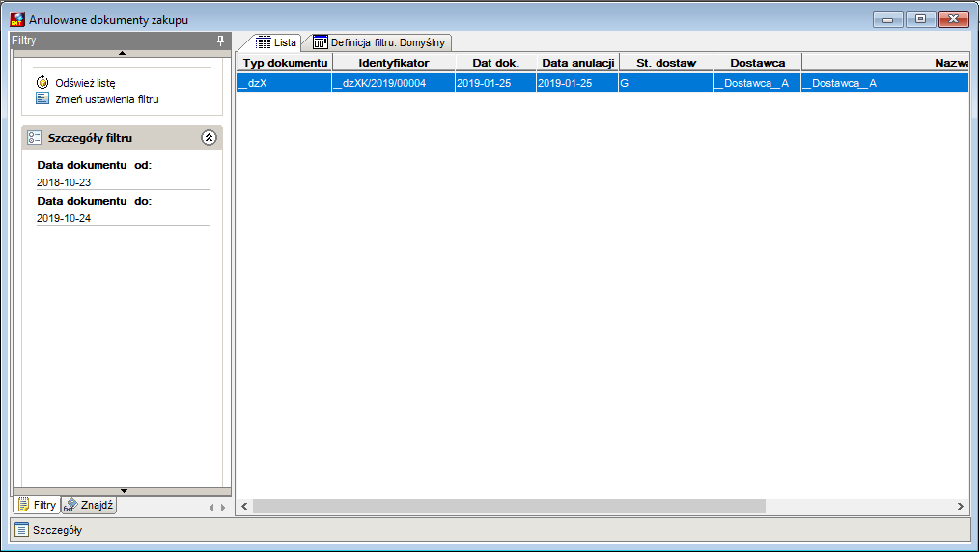Screen dimensions: 980x552
Task: Click the Zmień ustawienia filtru link
Action: point(107,99)
